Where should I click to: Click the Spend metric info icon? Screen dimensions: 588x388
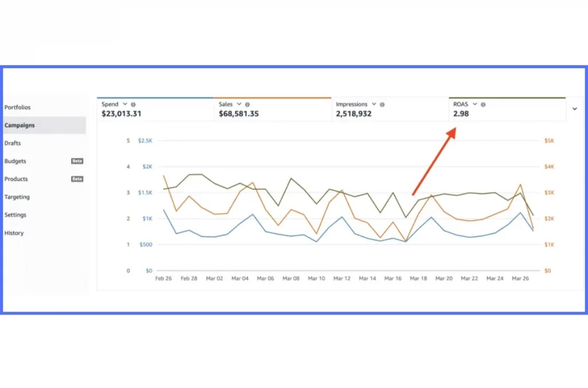tap(133, 104)
